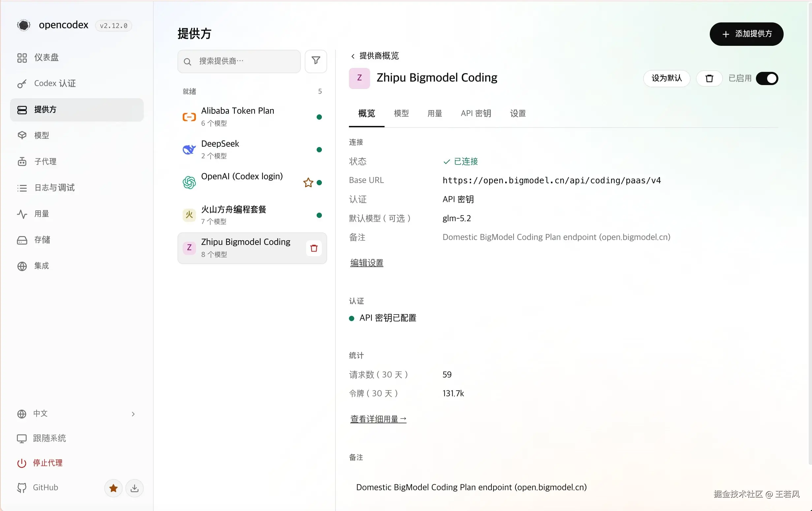Image resolution: width=812 pixels, height=511 pixels.
Task: Click the delete provider trash icon in header
Action: tap(709, 78)
